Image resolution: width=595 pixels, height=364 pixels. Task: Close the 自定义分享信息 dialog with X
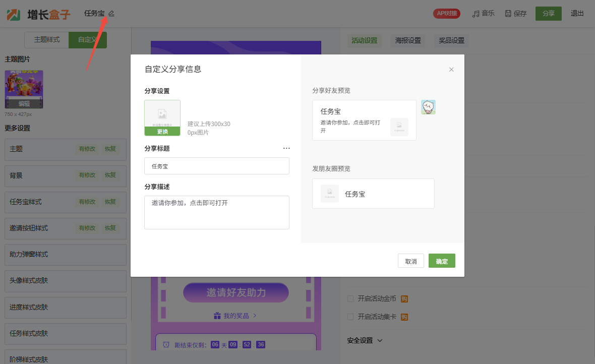451,70
